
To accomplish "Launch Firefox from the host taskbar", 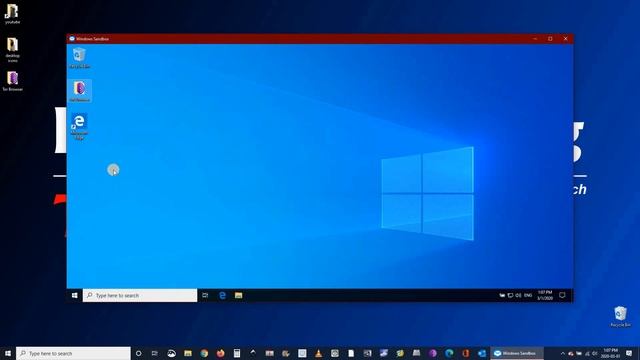I will (220, 353).
